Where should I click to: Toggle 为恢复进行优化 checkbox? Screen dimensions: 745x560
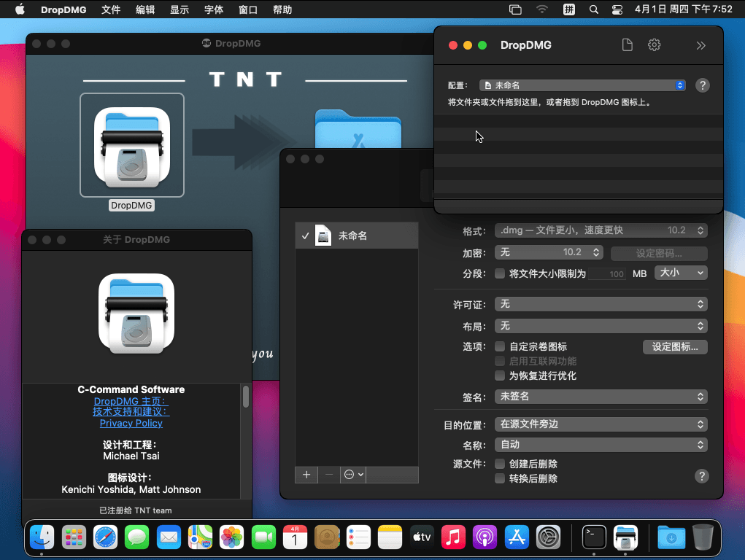click(x=499, y=376)
